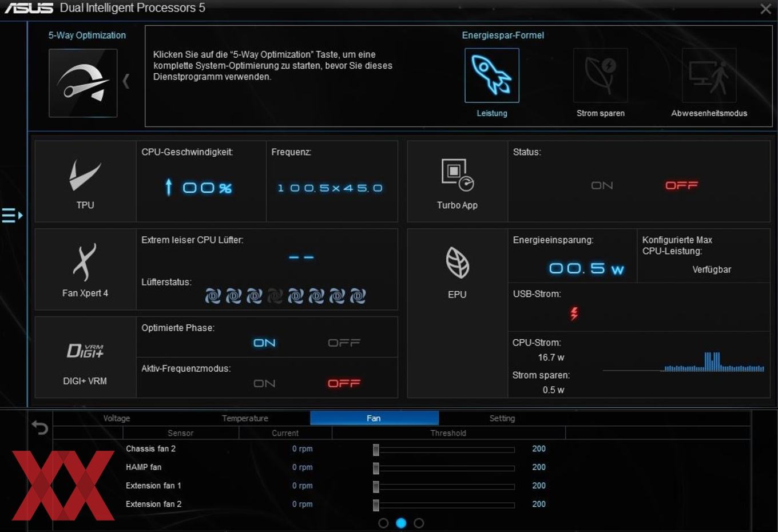
Task: Turn Turbo App status ON
Action: pyautogui.click(x=602, y=185)
